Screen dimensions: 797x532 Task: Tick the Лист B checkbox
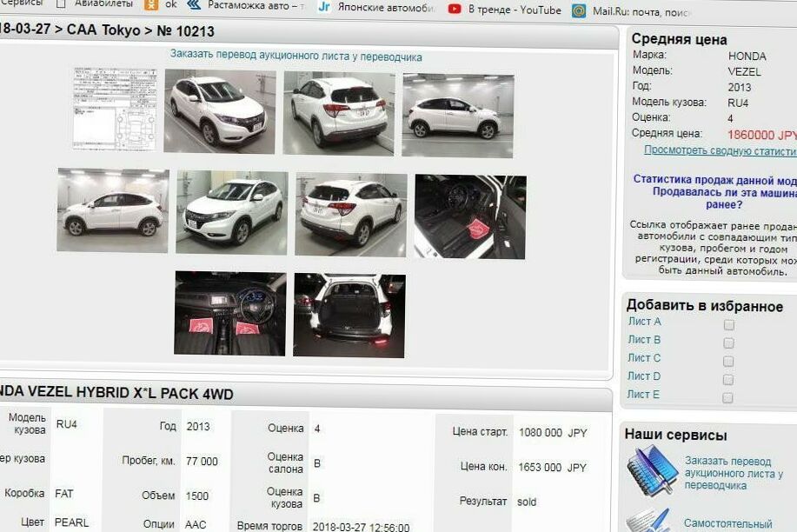(x=729, y=342)
